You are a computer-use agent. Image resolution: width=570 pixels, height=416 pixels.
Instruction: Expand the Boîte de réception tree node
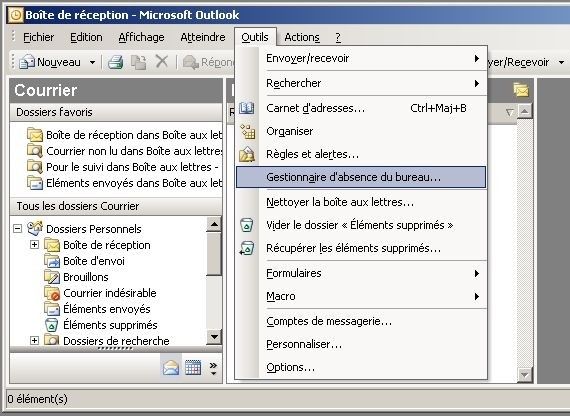[34, 244]
